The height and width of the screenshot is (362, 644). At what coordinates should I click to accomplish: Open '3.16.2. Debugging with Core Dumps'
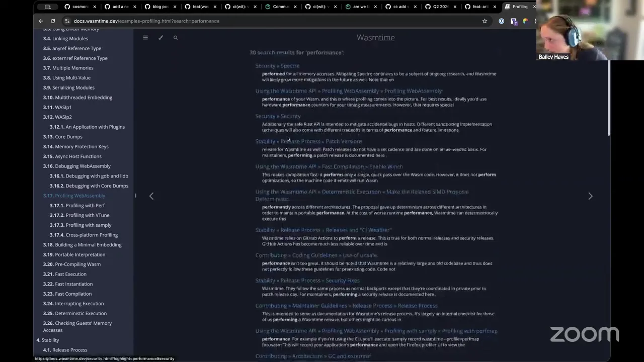(x=89, y=186)
